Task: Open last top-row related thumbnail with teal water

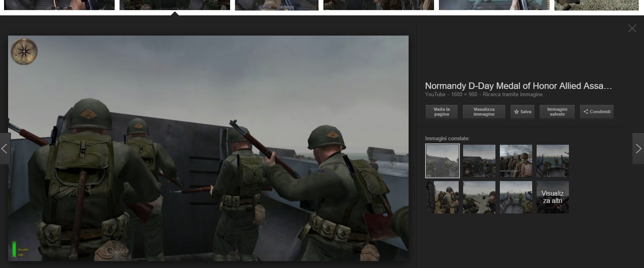Action: (552, 161)
